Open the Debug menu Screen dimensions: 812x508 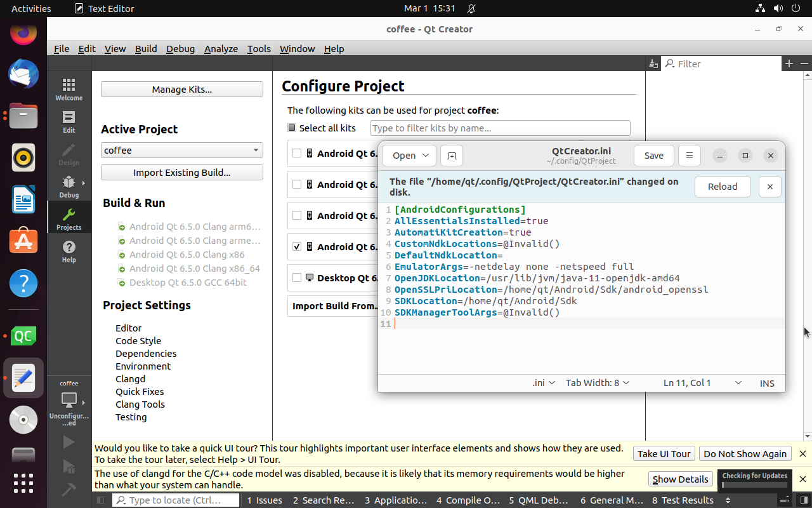(181, 49)
